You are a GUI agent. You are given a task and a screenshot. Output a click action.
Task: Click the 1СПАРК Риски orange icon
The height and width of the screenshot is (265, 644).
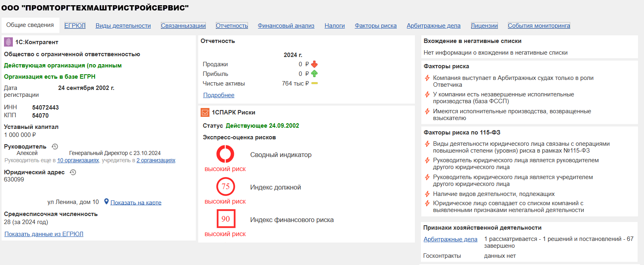click(205, 112)
